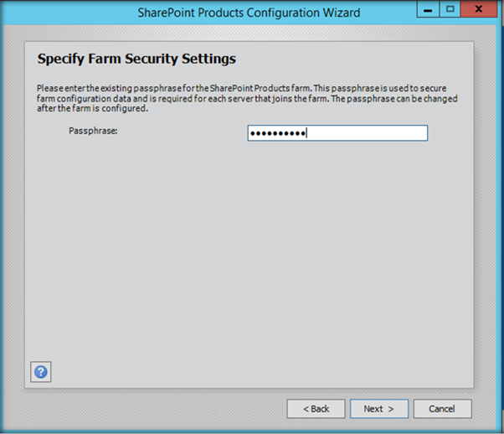Screen dimensions: 504x434
Task: Go to previous step with Back button
Action: coord(316,409)
